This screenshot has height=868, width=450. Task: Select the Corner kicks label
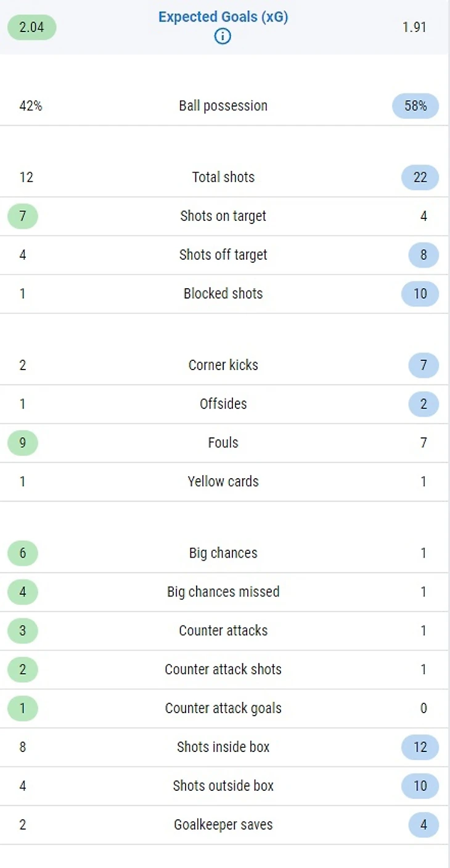(223, 365)
